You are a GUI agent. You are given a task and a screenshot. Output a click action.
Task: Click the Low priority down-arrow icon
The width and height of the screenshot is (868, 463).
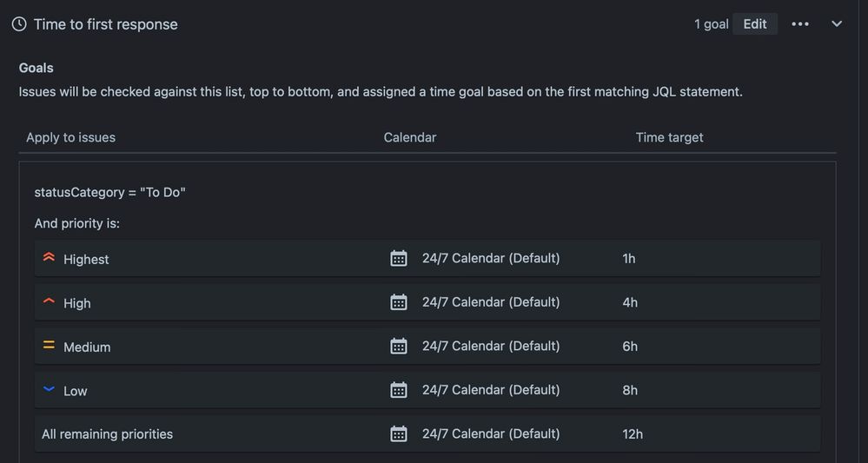49,389
